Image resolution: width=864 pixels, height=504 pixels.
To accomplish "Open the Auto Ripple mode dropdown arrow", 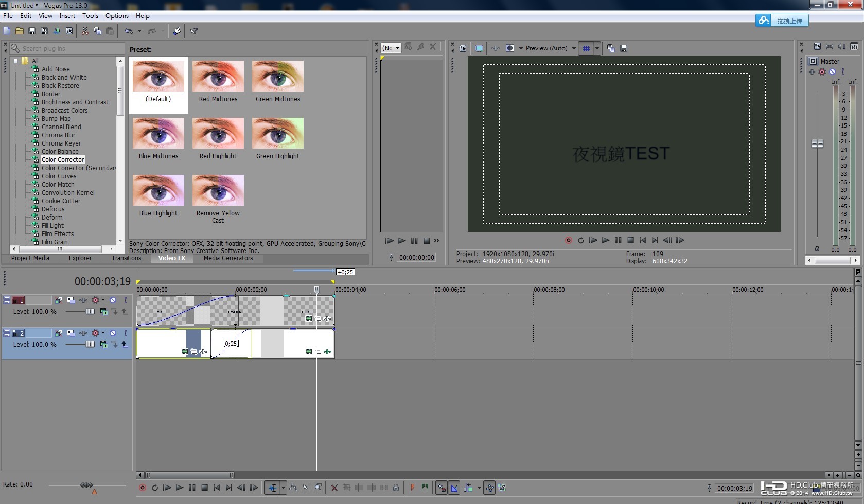I will 479,488.
